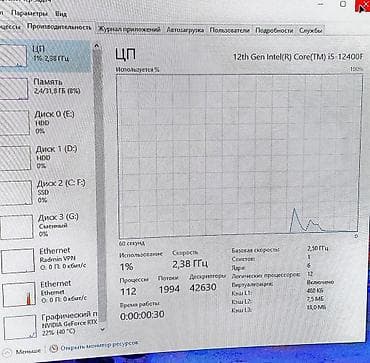
Task: Switch to the Службы tab
Action: tap(311, 31)
